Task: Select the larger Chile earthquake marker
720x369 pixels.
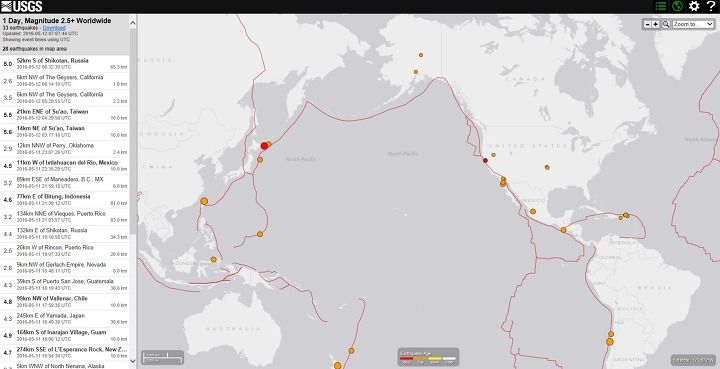Action: [610, 342]
